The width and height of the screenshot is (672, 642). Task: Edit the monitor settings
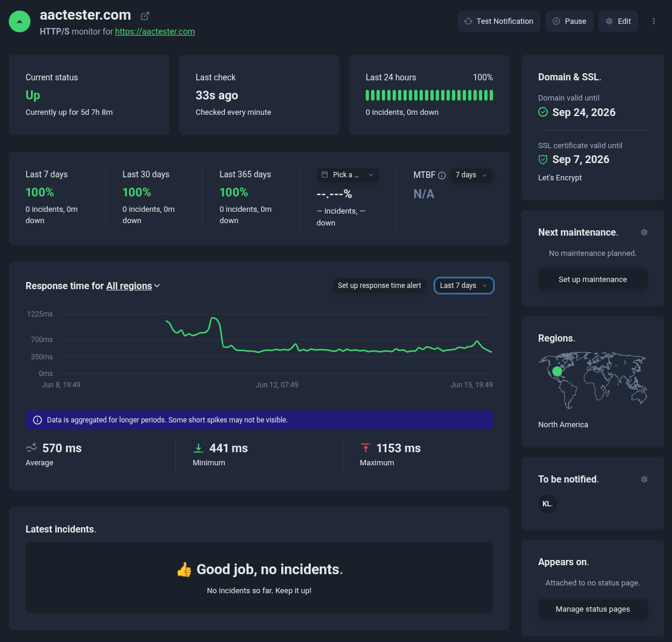coord(618,21)
